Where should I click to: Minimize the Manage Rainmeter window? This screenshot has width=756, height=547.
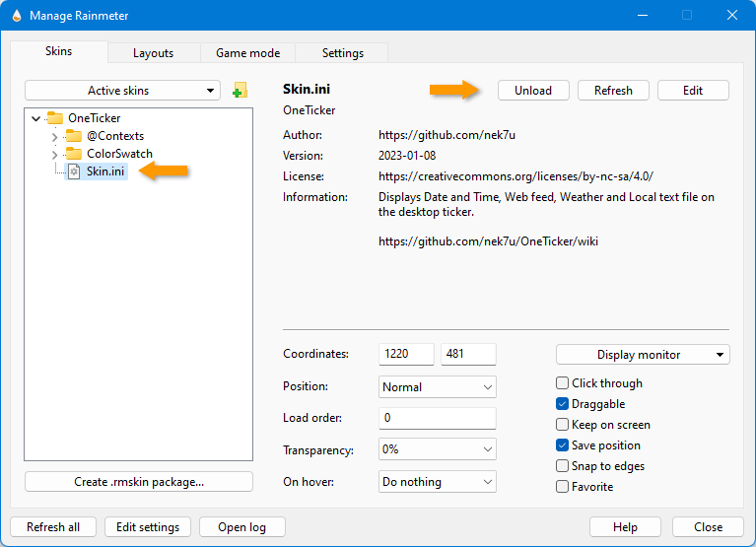643,16
